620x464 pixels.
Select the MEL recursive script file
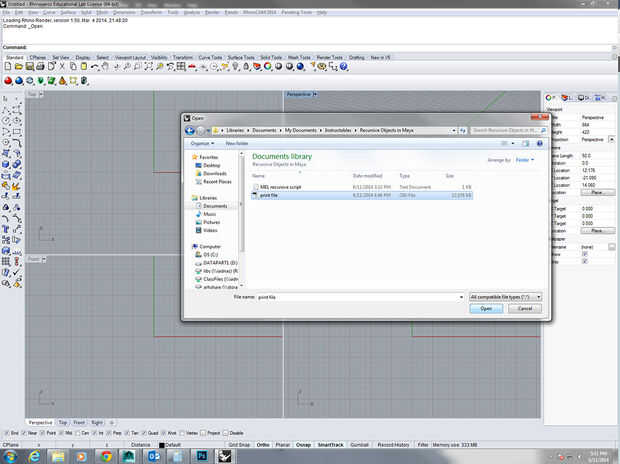[x=282, y=187]
